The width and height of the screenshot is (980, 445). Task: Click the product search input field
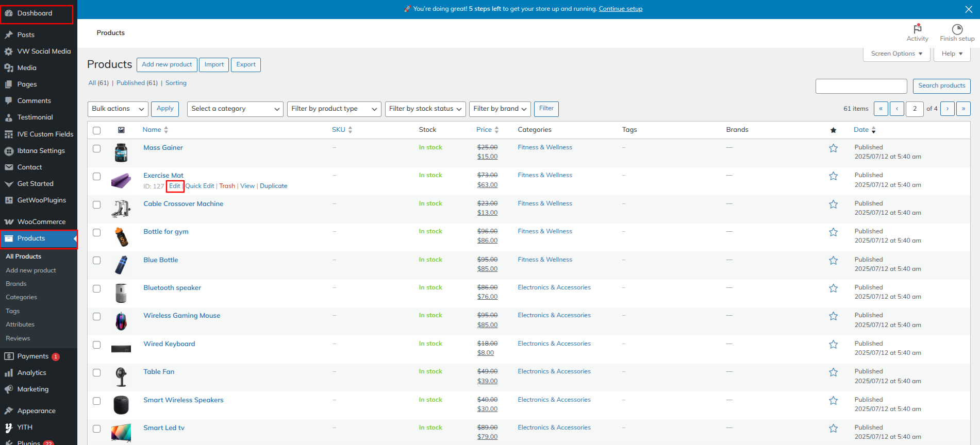861,86
